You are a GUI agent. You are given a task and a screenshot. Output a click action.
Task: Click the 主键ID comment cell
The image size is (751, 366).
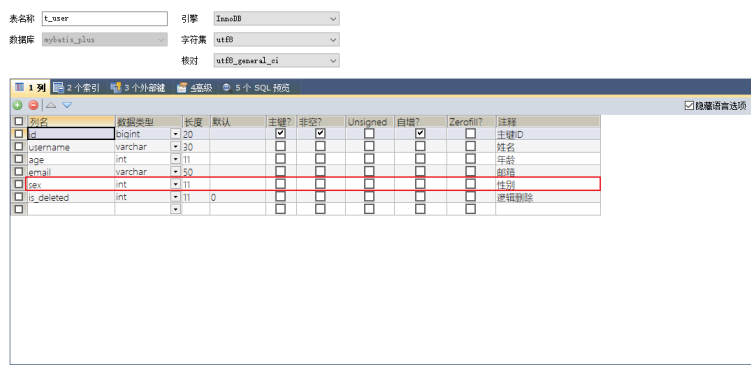click(x=548, y=134)
